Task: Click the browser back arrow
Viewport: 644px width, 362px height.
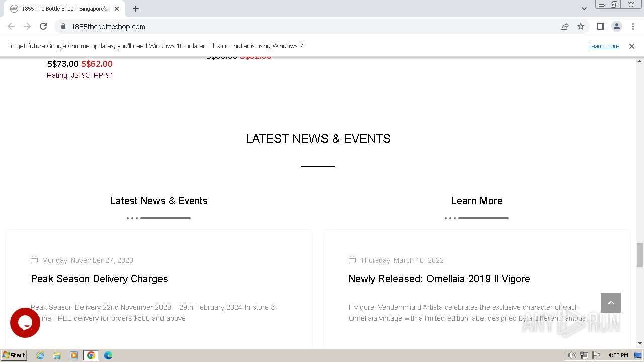Action: [x=11, y=26]
